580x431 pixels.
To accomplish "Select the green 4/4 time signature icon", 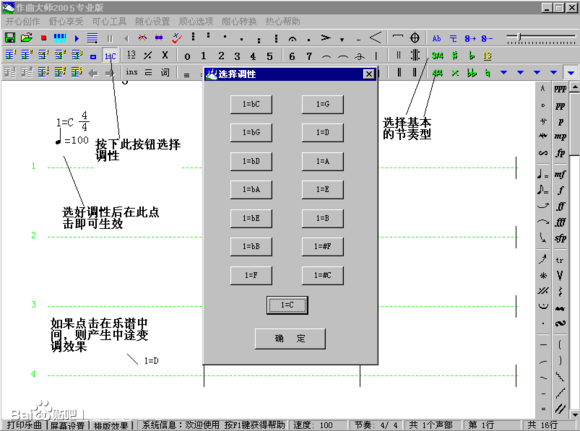I will tap(437, 73).
